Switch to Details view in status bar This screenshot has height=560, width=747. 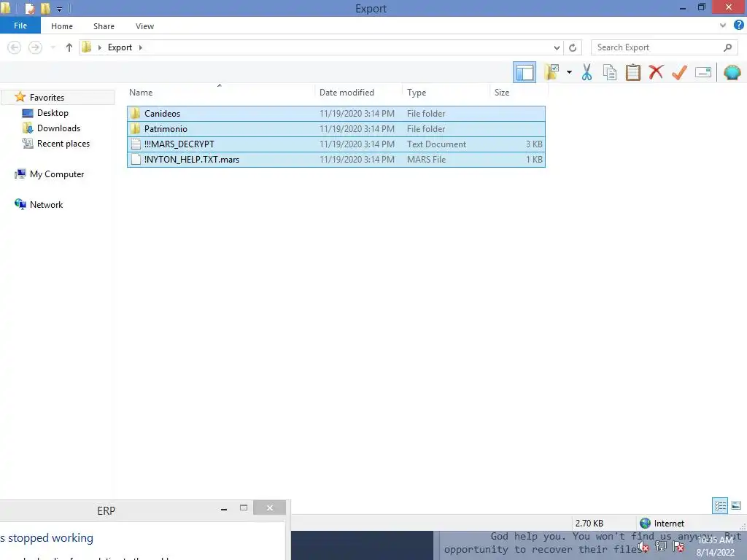(720, 505)
